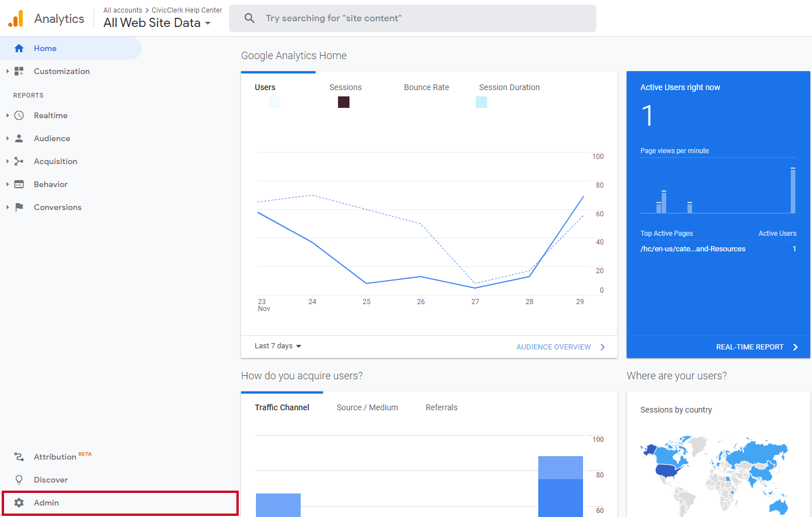812x517 pixels.
Task: Open Attribution BETA in the sidebar
Action: click(63, 457)
